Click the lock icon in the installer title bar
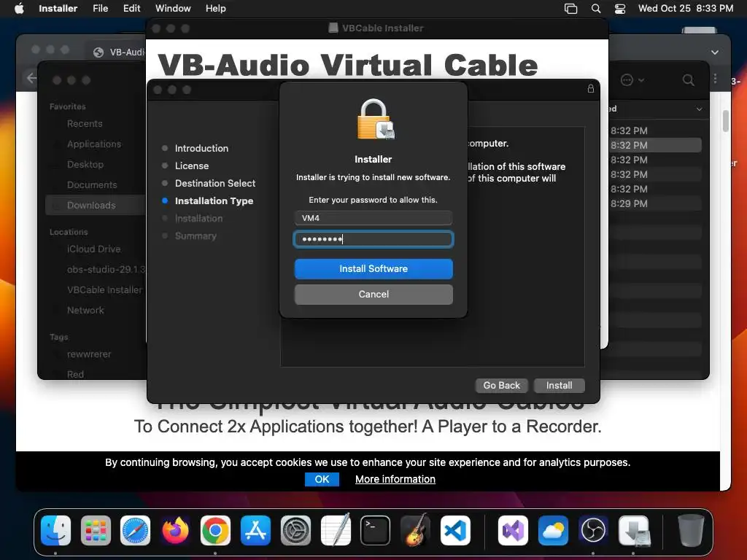 pyautogui.click(x=591, y=88)
